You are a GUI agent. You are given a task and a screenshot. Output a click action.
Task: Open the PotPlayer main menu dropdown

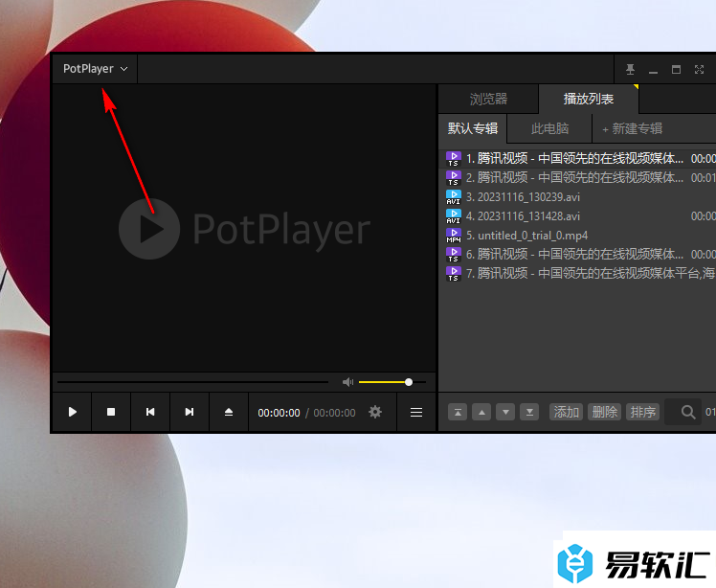coord(95,69)
